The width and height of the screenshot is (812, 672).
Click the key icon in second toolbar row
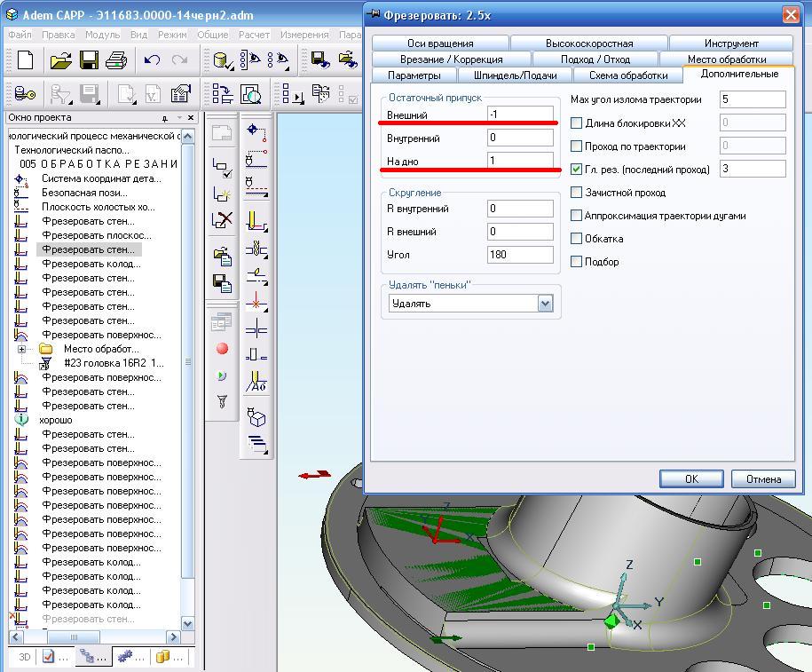tap(25, 94)
